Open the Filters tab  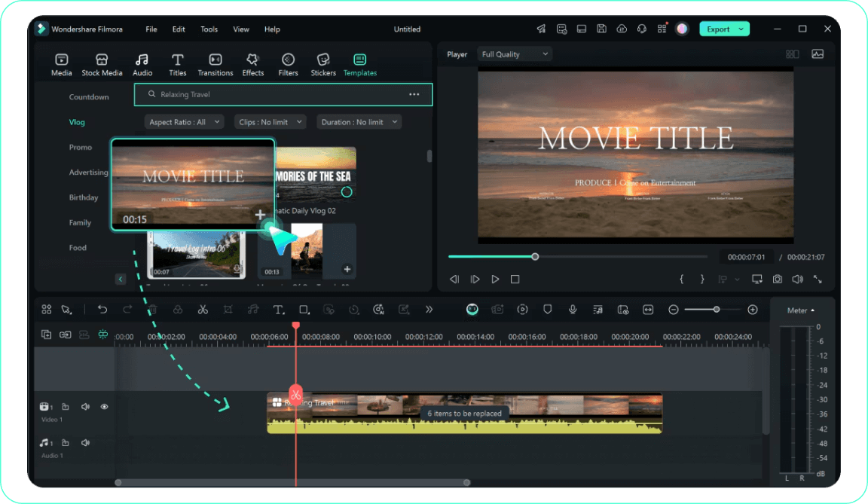pos(288,65)
